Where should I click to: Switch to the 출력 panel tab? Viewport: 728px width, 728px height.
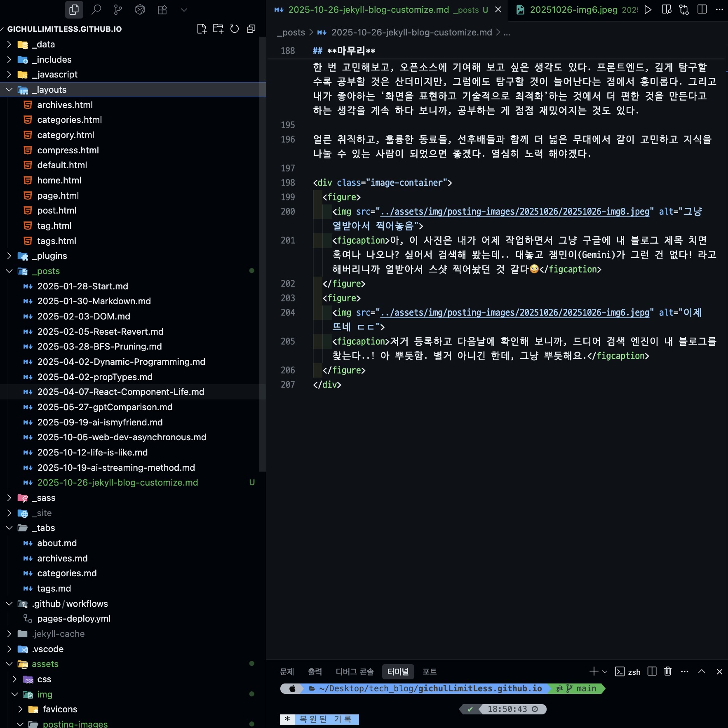(315, 672)
